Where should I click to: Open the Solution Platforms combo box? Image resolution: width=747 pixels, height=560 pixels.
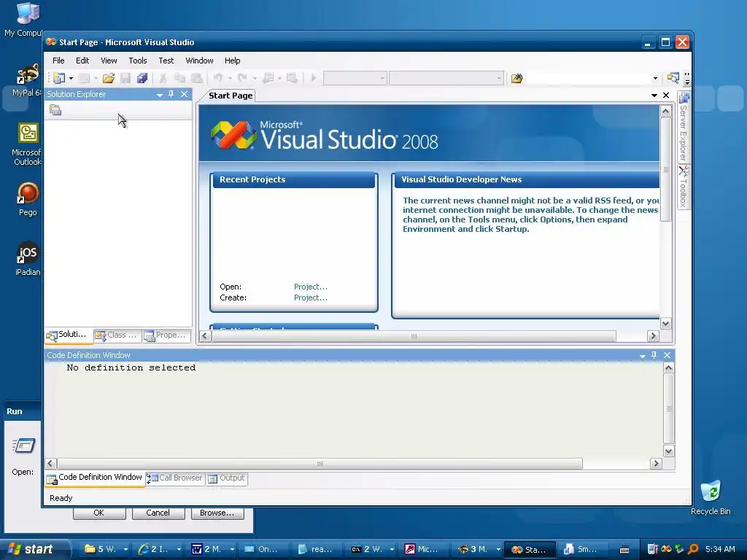(x=446, y=78)
